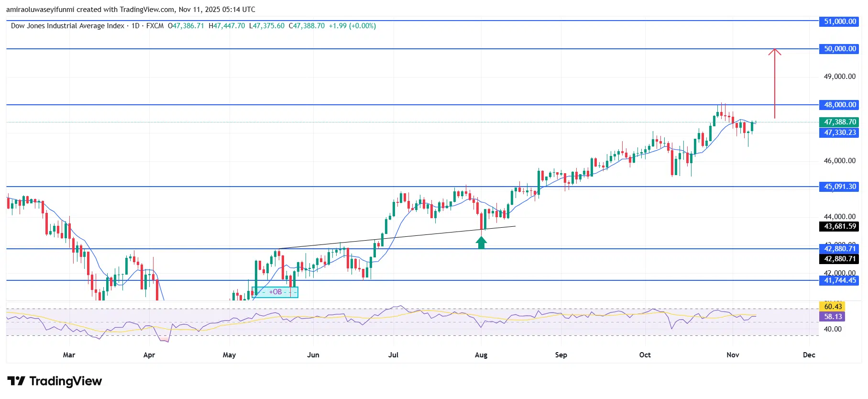Click the May label on time axis

[x=229, y=355]
